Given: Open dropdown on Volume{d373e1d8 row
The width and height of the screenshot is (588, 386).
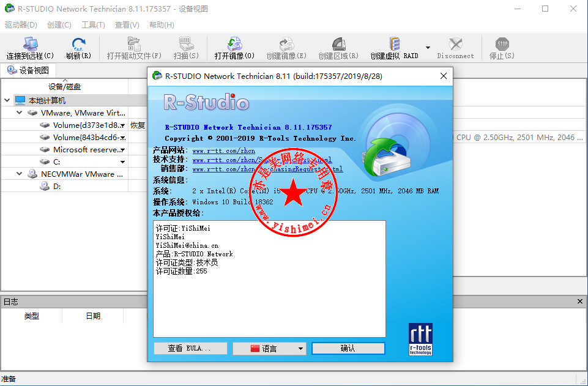Looking at the screenshot, I should tap(122, 126).
